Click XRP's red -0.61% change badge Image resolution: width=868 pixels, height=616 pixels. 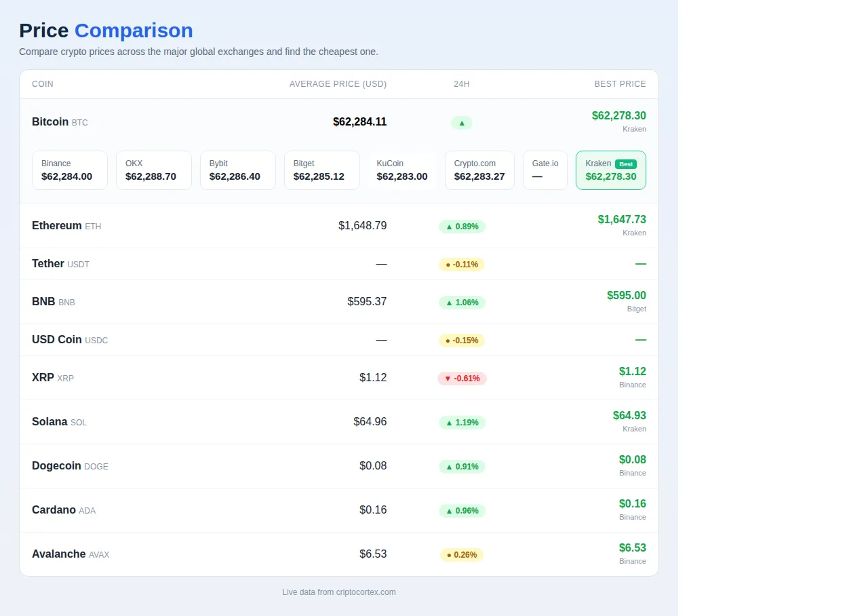pyautogui.click(x=462, y=379)
